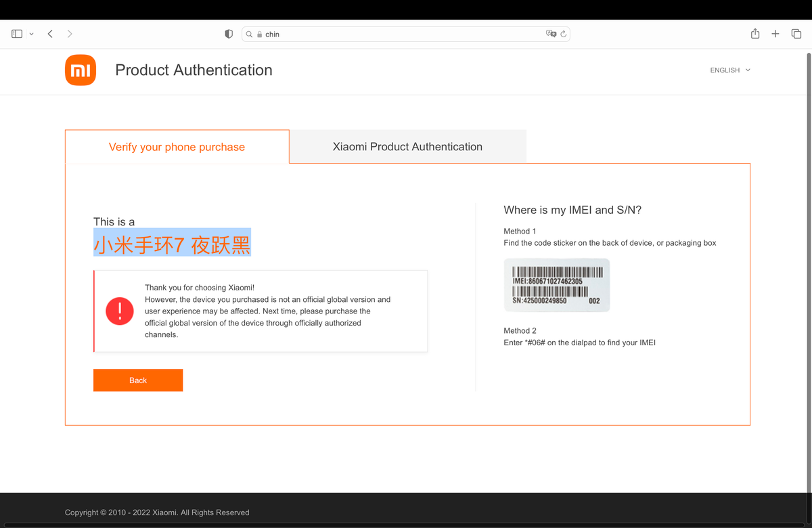Image resolution: width=812 pixels, height=528 pixels.
Task: Show tab overview icon
Action: coord(796,34)
